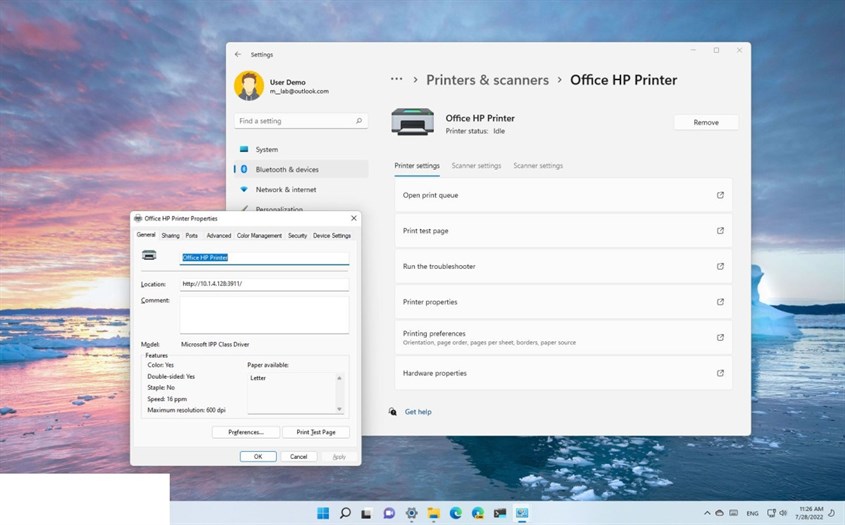Screen dimensions: 845x525
Task: Select Network & internet in sidebar
Action: [285, 189]
